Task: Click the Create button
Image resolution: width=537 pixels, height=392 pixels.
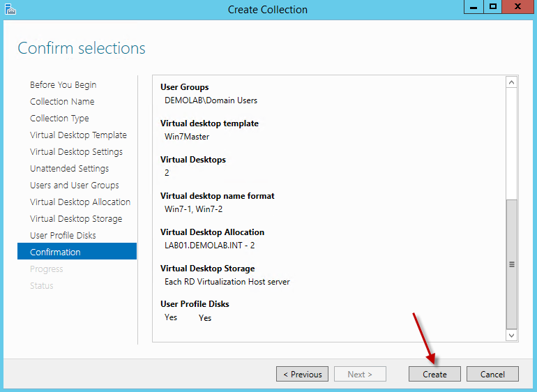Action: (434, 374)
